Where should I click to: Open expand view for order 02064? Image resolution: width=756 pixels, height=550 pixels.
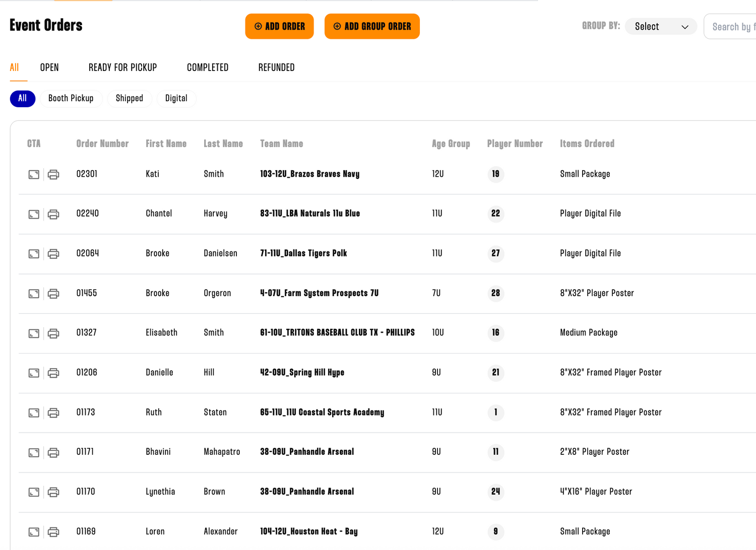(x=34, y=254)
